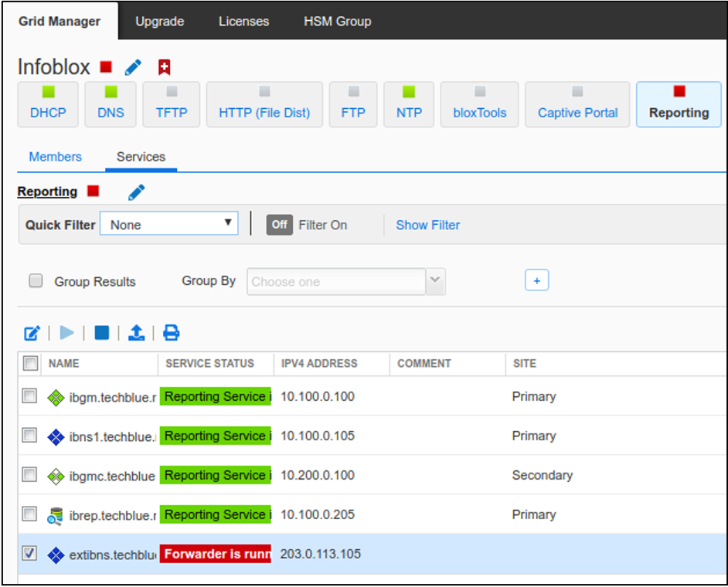Click the ibns1.techblue member name
Image resolution: width=728 pixels, height=587 pixels.
[112, 437]
